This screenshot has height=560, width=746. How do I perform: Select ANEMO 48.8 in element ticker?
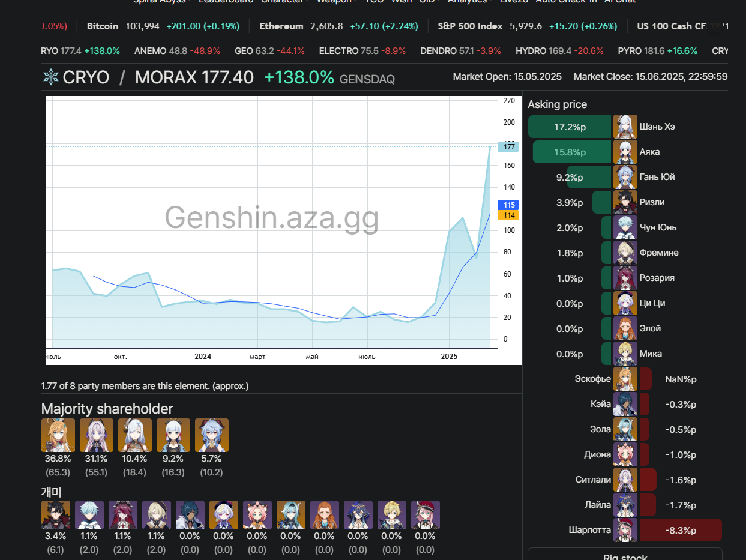pos(177,51)
